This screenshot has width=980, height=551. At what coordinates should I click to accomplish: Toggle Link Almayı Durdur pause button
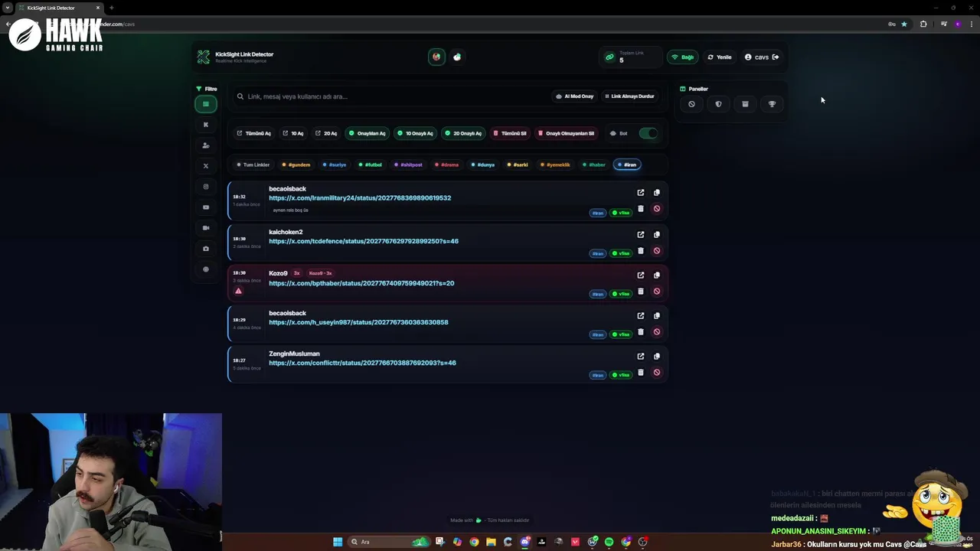(x=629, y=96)
